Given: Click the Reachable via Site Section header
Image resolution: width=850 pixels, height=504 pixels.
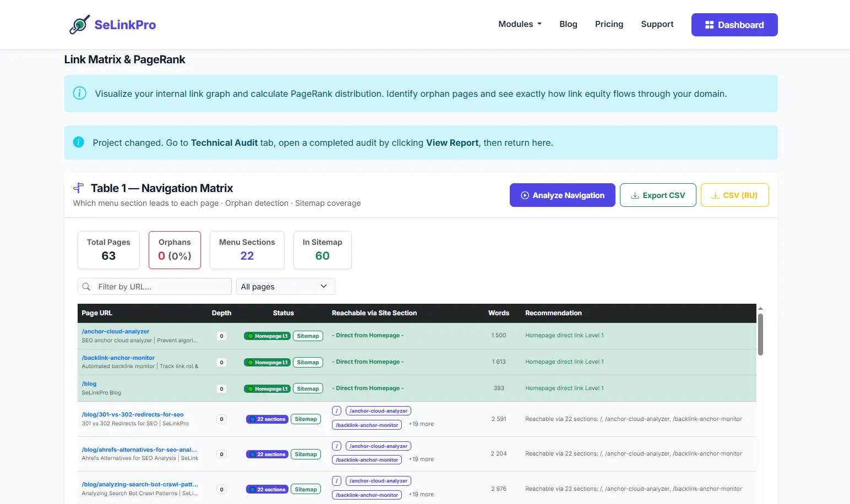Looking at the screenshot, I should click(x=374, y=313).
